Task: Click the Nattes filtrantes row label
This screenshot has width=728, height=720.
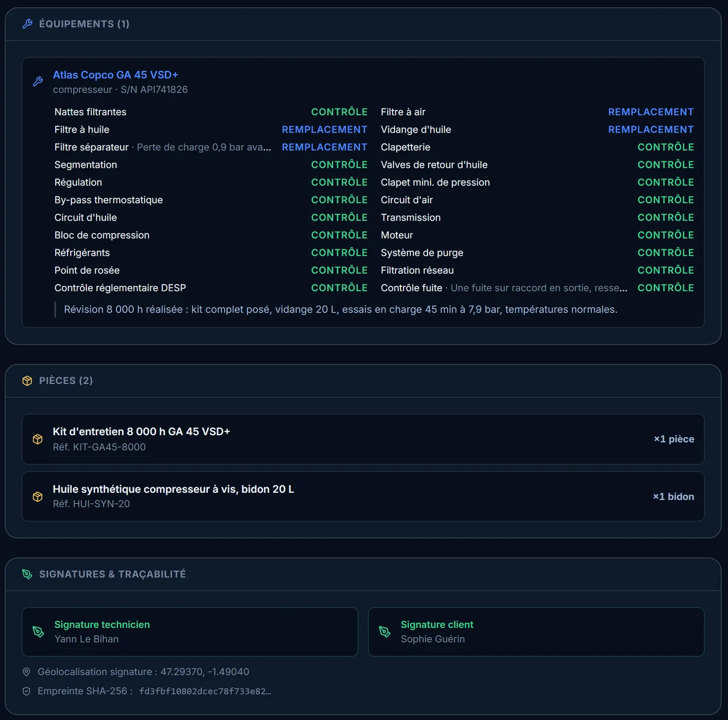Action: point(90,112)
